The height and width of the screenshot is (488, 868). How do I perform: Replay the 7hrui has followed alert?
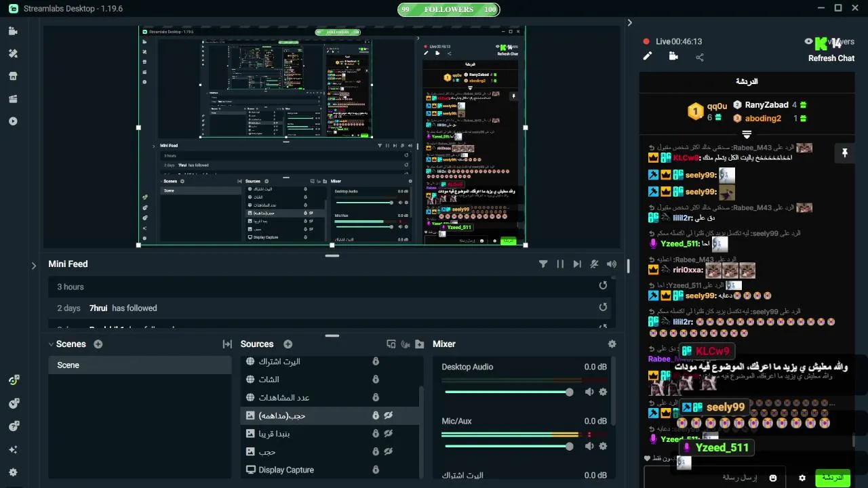[603, 308]
